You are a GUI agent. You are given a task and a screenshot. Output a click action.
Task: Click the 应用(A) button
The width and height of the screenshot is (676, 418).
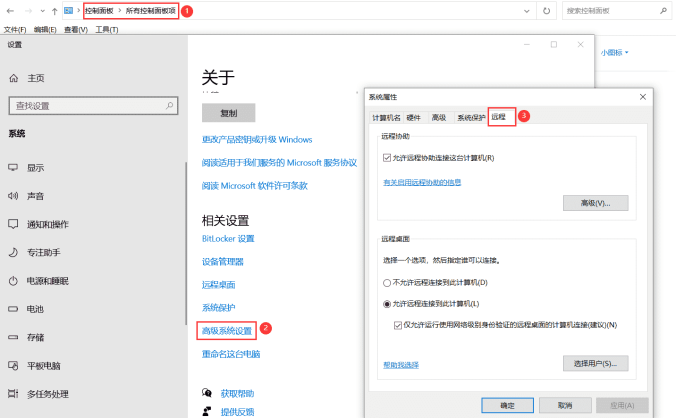[x=622, y=405]
